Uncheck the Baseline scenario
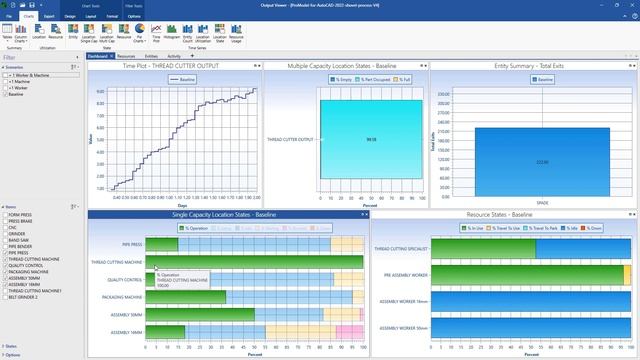640x360 pixels. click(5, 94)
